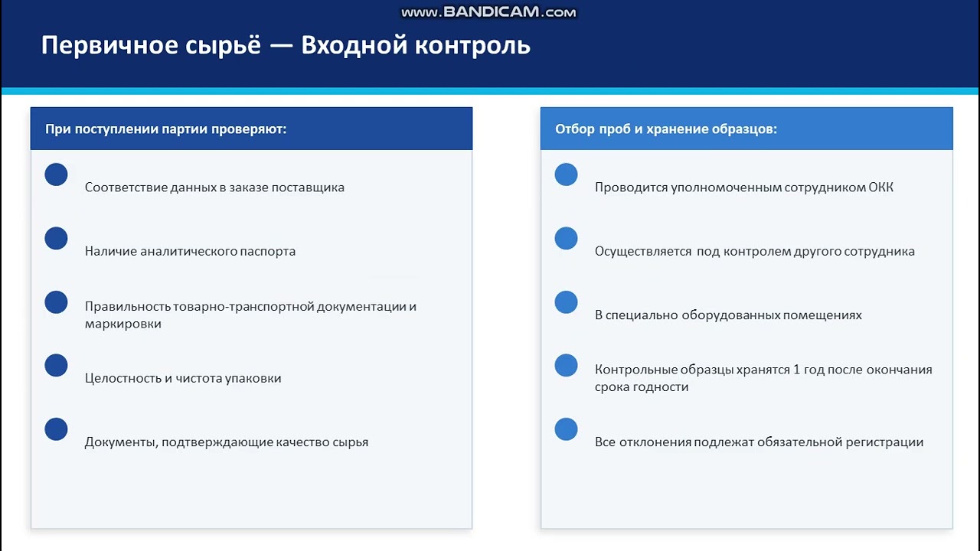Select text 'Все отклонения подлежат обязательной регистрации'
980x551 pixels.
759,442
